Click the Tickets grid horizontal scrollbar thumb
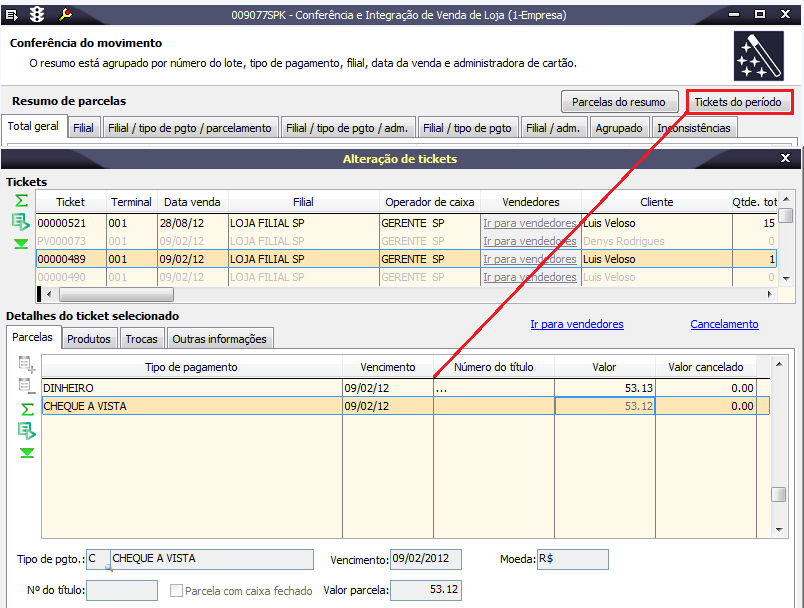 (x=116, y=294)
